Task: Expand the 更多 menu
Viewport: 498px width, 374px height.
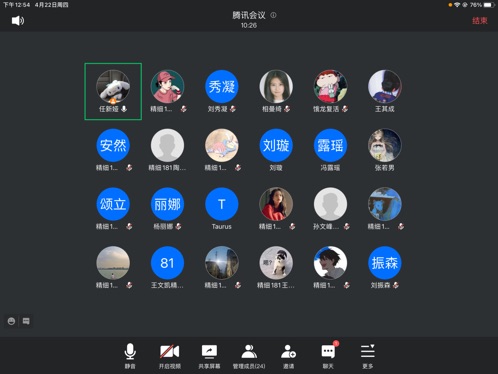Action: click(368, 356)
